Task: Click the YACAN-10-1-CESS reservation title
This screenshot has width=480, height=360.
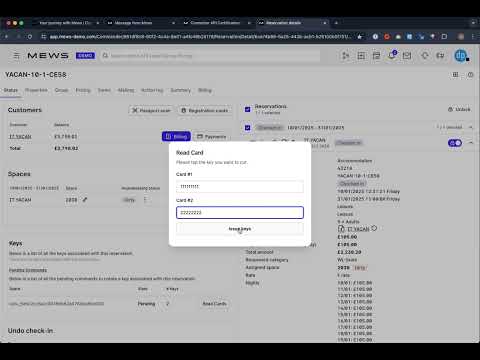Action: pos(36,75)
